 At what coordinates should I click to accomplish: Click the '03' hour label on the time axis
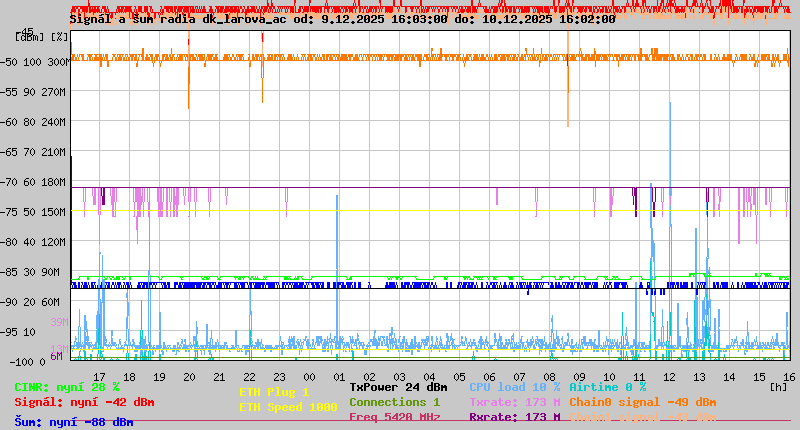399,377
